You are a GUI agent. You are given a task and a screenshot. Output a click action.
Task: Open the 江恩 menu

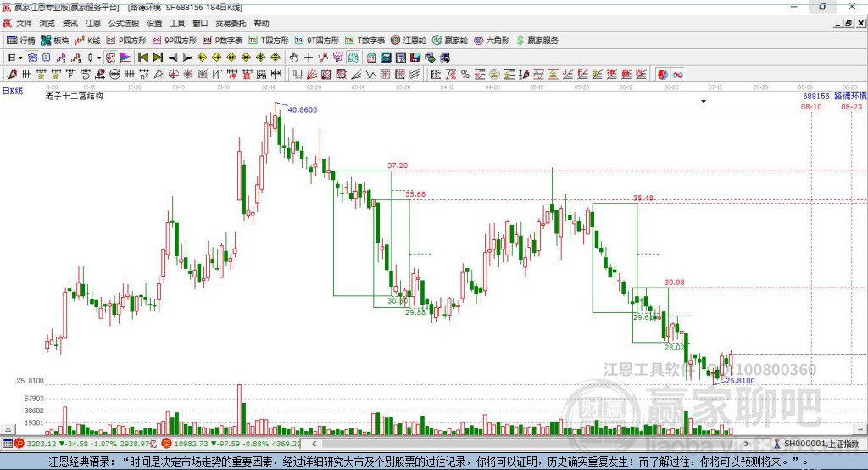(x=93, y=23)
